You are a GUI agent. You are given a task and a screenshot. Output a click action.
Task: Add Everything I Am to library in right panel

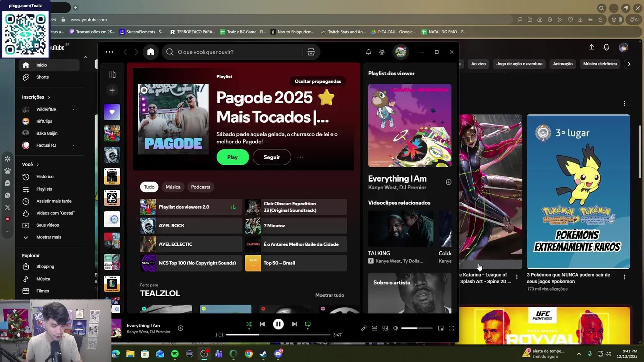448,182
